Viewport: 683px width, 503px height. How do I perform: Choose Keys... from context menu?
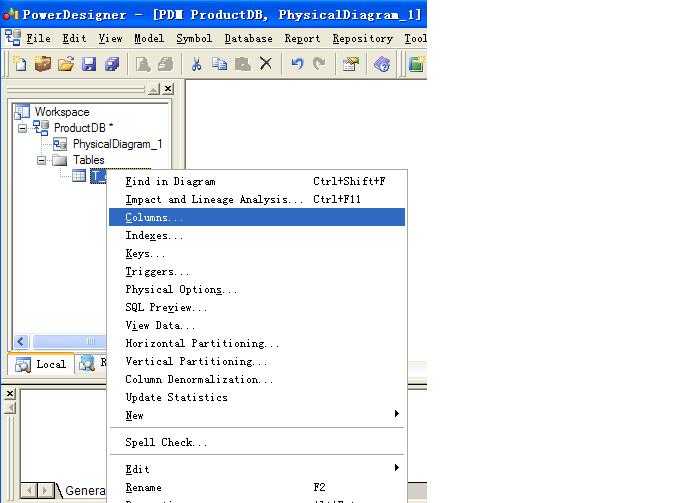[x=257, y=253]
